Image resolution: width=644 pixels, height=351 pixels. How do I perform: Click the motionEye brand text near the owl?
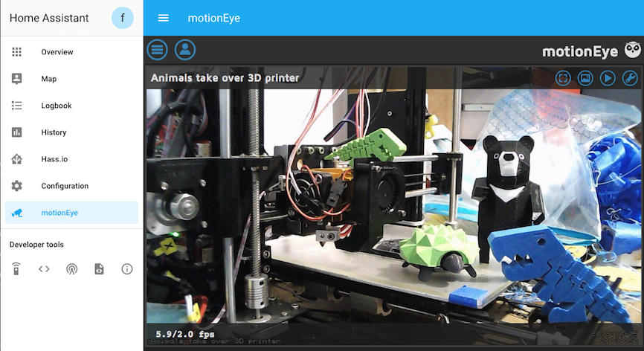(580, 51)
